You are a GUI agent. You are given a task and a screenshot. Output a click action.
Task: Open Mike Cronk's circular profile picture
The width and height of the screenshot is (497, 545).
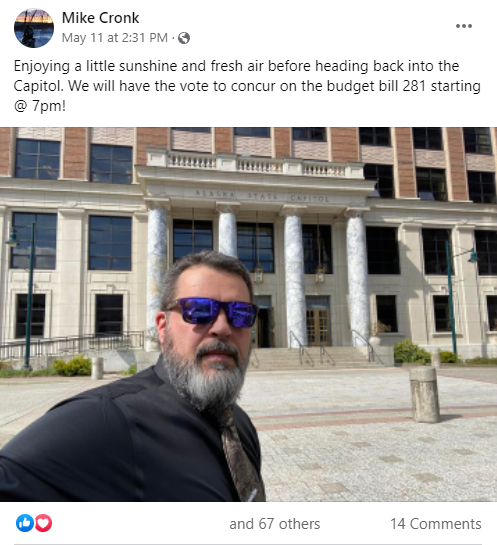click(34, 28)
